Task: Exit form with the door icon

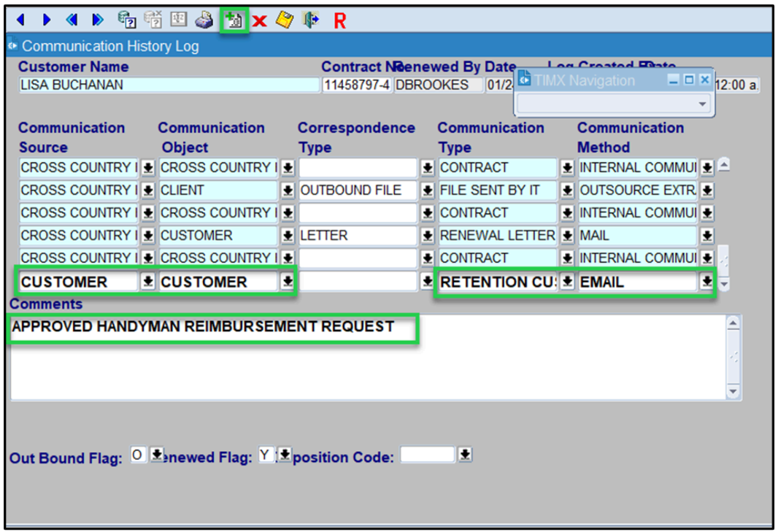Action: pyautogui.click(x=311, y=20)
